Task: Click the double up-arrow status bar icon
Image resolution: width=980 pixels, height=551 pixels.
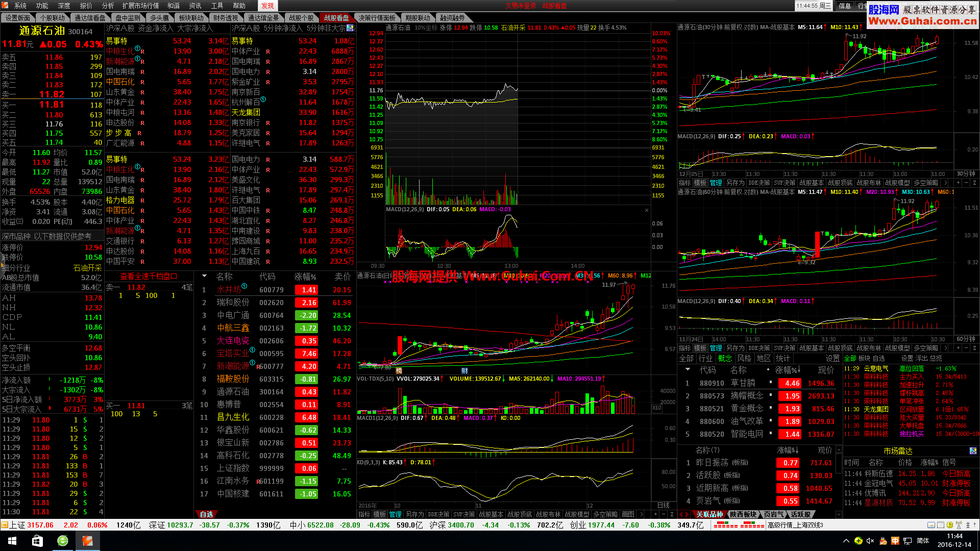Action: 967,525
